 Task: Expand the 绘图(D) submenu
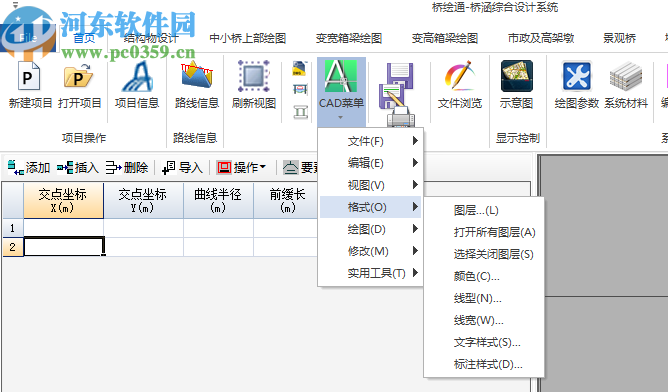pos(370,229)
